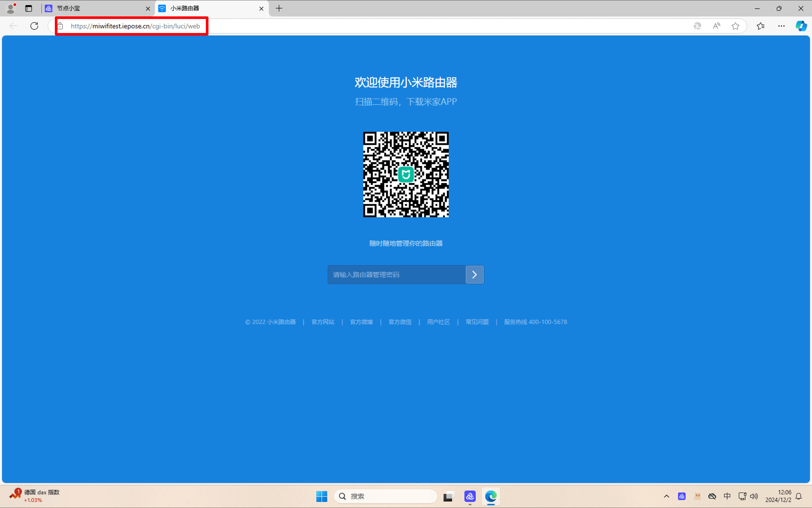The height and width of the screenshot is (508, 812).
Task: Open Copilot in the browser toolbar
Action: coord(801,26)
